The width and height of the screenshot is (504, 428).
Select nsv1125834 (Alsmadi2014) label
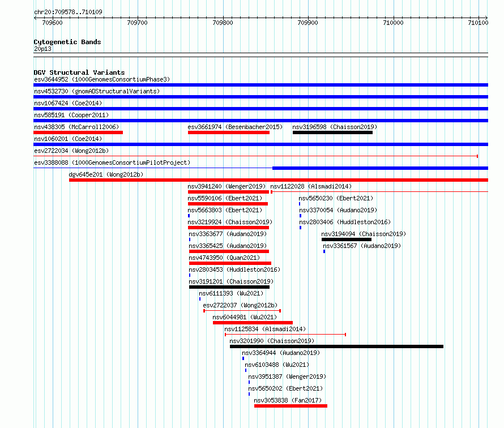click(265, 329)
